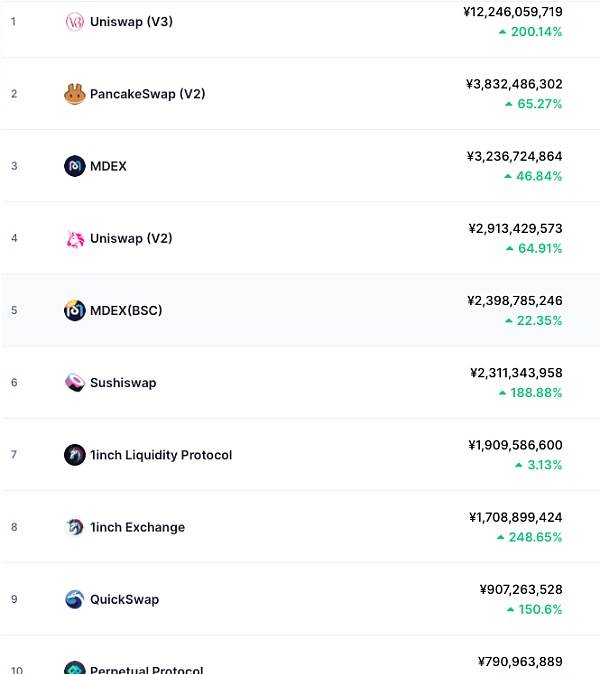Viewport: 600px width, 674px height.
Task: Click the 1inch Liquidity Protocol icon
Action: pyautogui.click(x=74, y=455)
